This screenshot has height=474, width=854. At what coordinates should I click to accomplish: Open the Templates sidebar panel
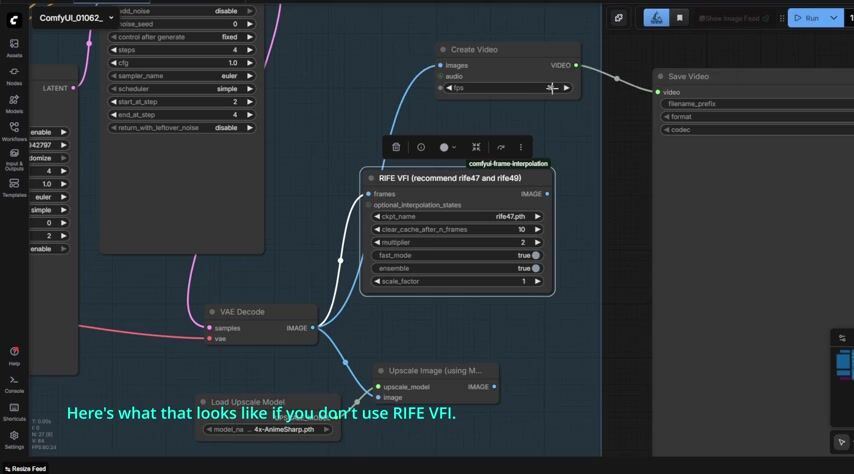pos(14,187)
